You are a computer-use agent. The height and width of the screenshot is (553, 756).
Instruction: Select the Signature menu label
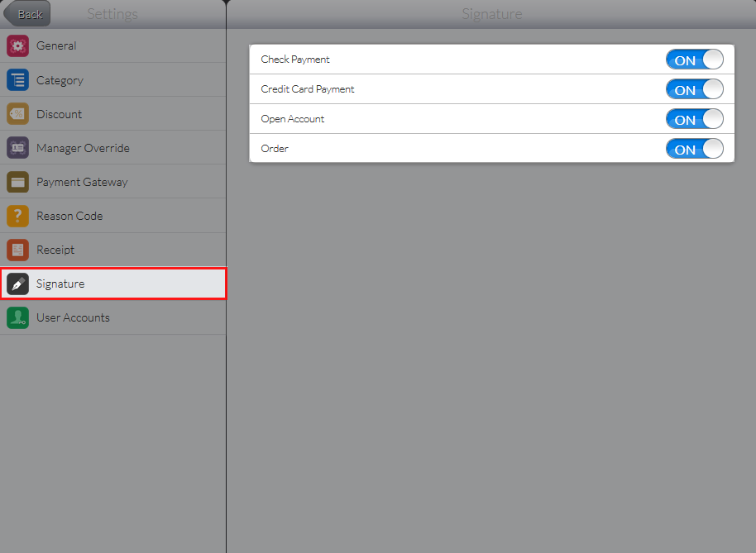tap(60, 284)
